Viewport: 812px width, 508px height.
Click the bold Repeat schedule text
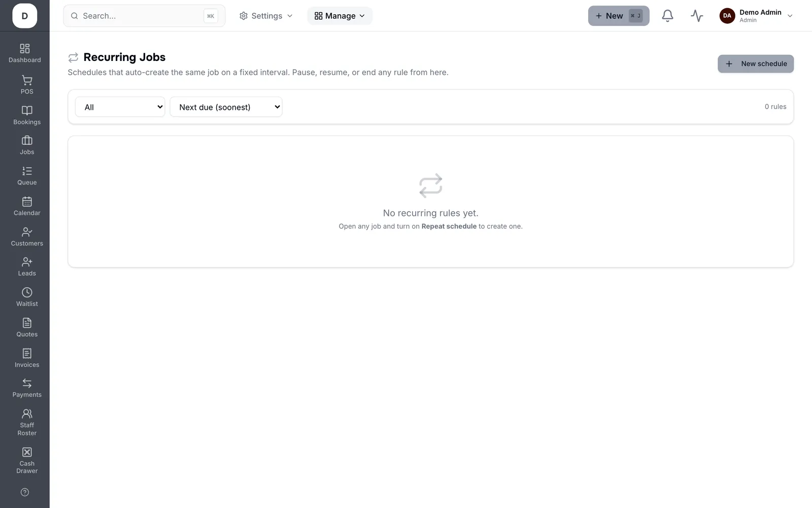pos(449,226)
